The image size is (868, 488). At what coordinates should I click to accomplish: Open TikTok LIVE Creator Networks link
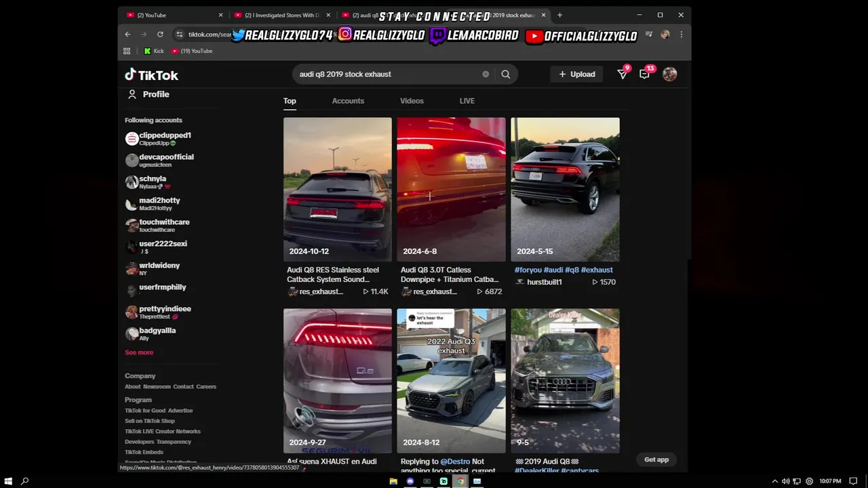pyautogui.click(x=163, y=432)
